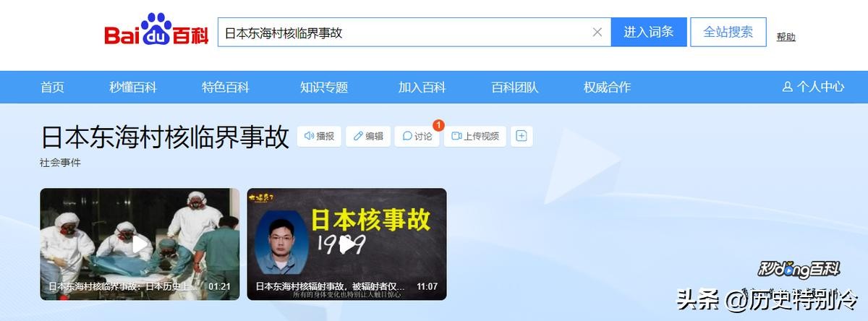
Task: Click the 播报 speaker button
Action: 319,136
